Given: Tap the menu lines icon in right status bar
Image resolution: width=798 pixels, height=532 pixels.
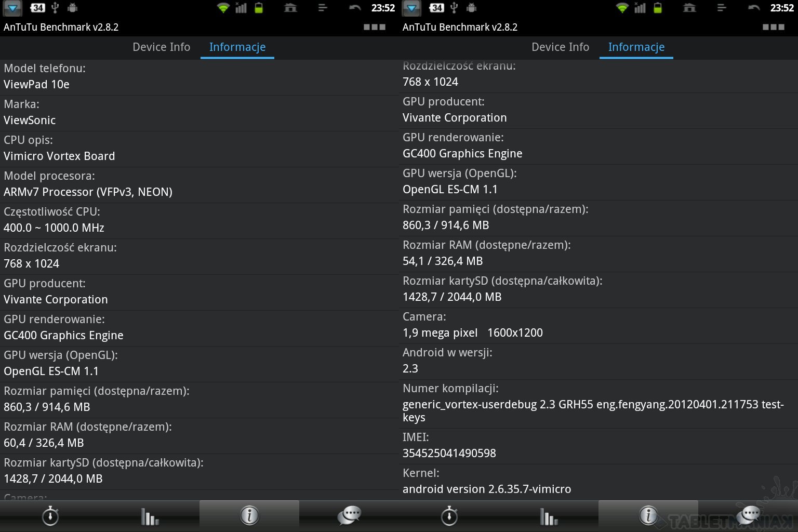Looking at the screenshot, I should (721, 8).
